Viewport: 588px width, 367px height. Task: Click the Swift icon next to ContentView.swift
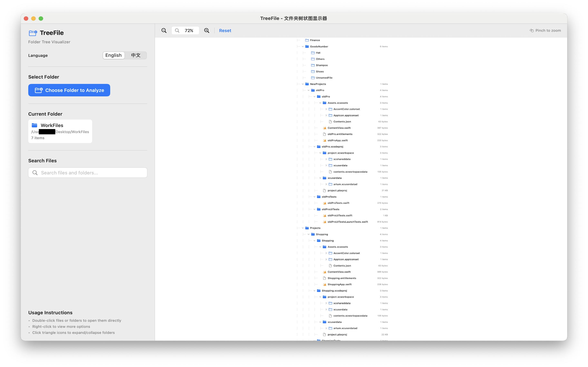coord(325,128)
